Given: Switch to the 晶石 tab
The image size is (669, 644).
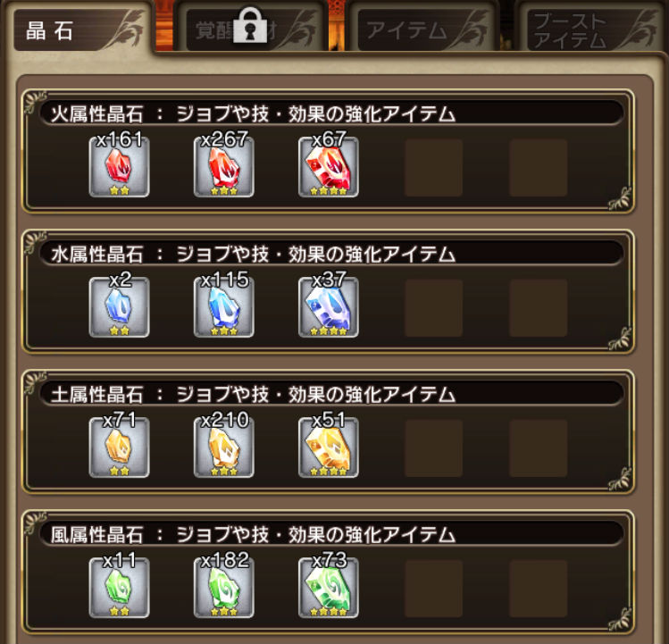Looking at the screenshot, I should tap(80, 29).
